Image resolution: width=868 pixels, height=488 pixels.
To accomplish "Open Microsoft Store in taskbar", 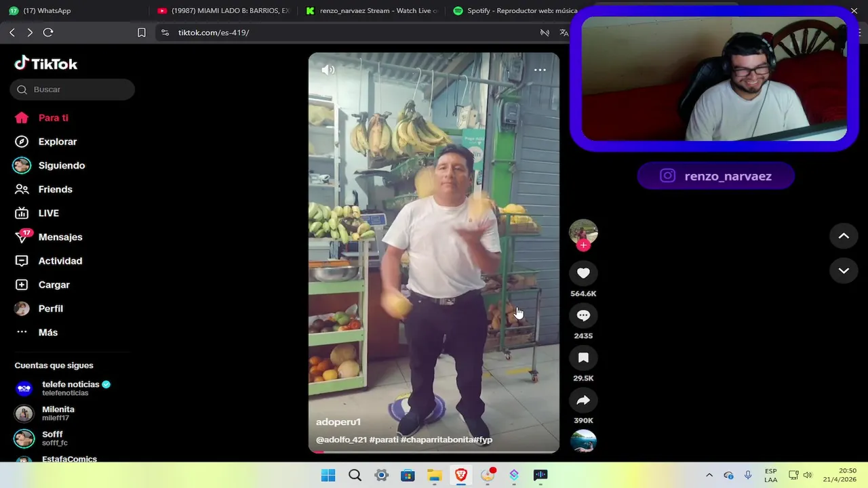I will [x=408, y=475].
